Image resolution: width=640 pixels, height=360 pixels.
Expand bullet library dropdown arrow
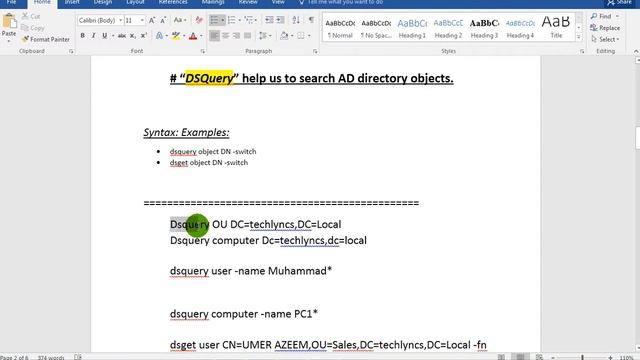(x=222, y=20)
